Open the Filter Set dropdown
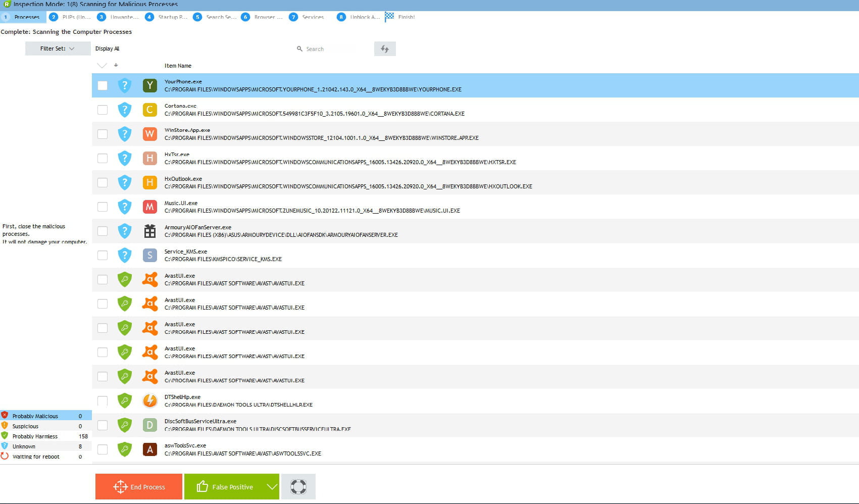The height and width of the screenshot is (504, 859). (x=58, y=49)
